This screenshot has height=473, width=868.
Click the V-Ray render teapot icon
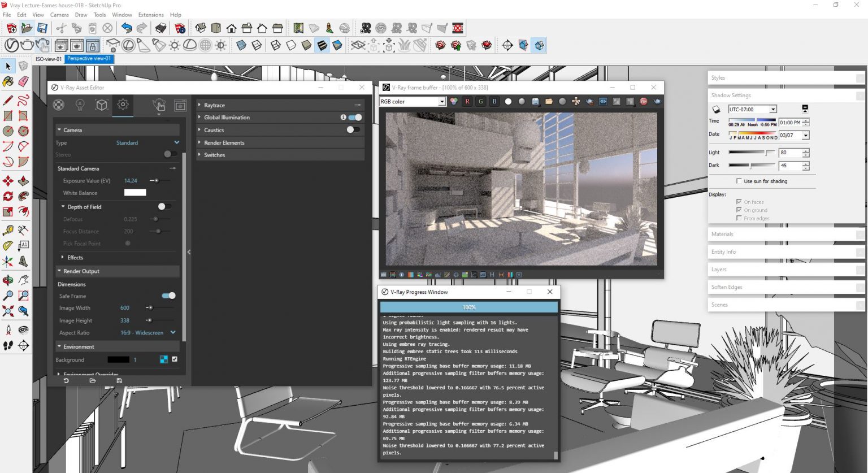click(x=27, y=45)
